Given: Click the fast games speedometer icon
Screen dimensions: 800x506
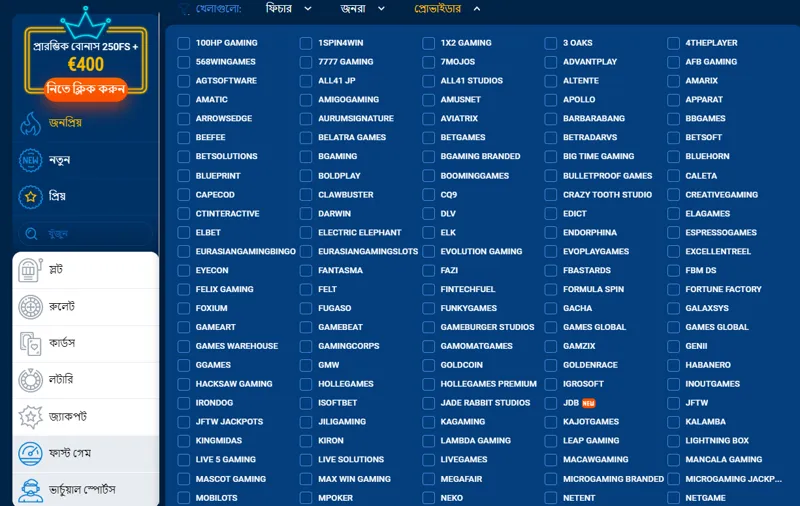Looking at the screenshot, I should [x=31, y=454].
